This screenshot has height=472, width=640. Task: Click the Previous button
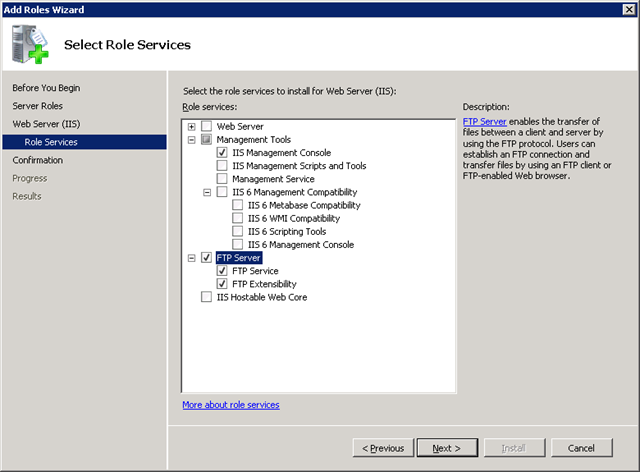[383, 448]
